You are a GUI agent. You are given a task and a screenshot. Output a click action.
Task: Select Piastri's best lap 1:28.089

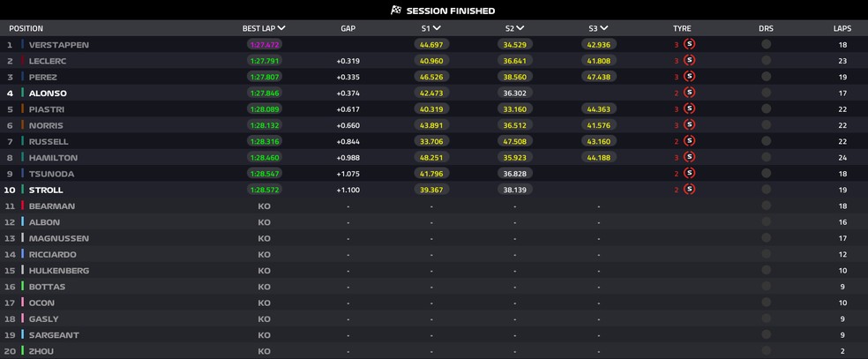(x=265, y=109)
